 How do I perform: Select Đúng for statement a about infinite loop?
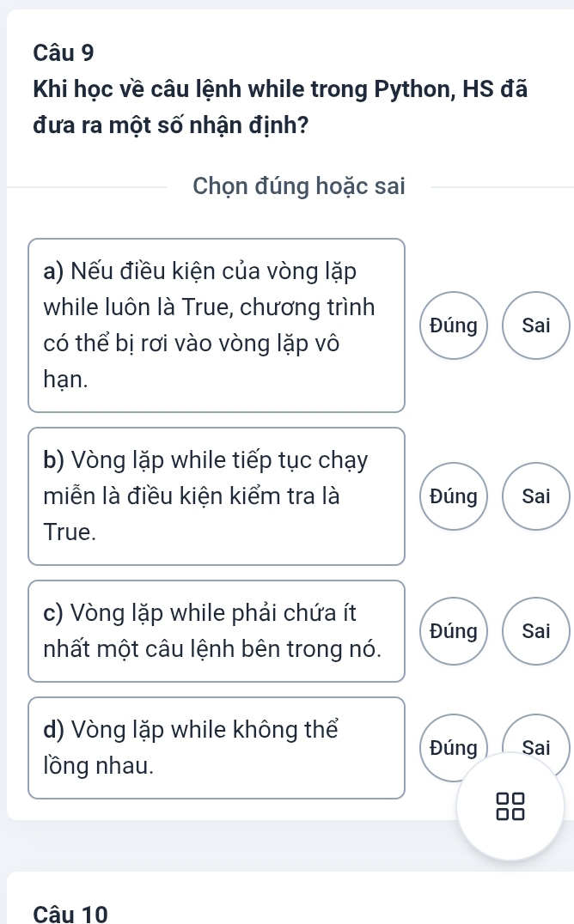coord(452,326)
